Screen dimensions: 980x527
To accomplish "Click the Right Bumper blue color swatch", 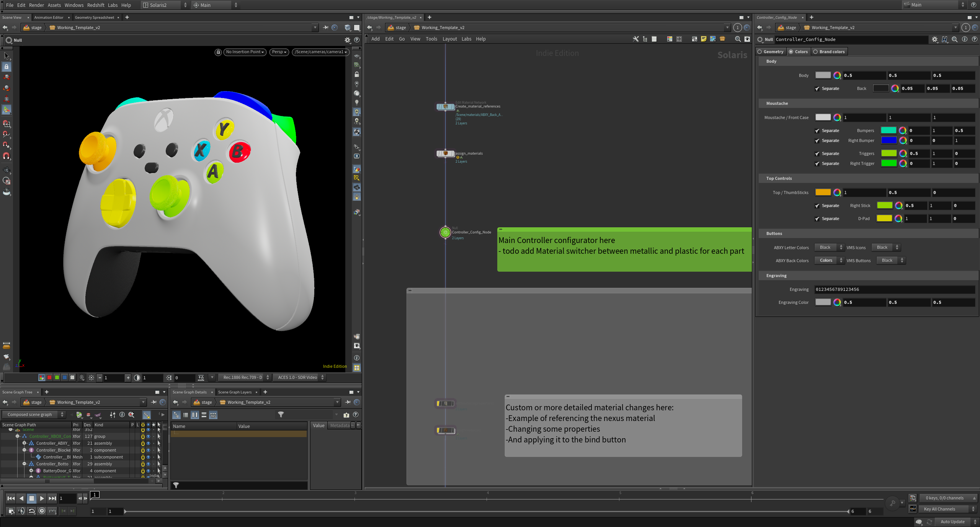I will point(889,140).
